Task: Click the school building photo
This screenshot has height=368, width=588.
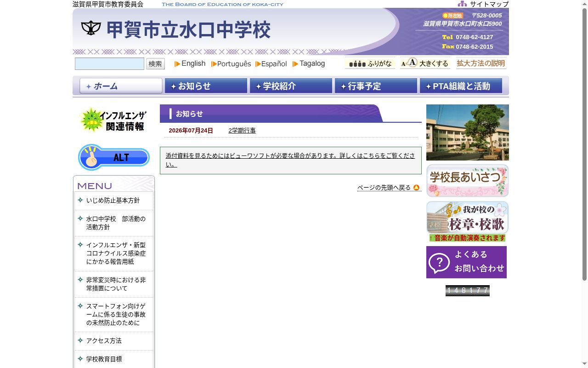Action: coord(468,132)
